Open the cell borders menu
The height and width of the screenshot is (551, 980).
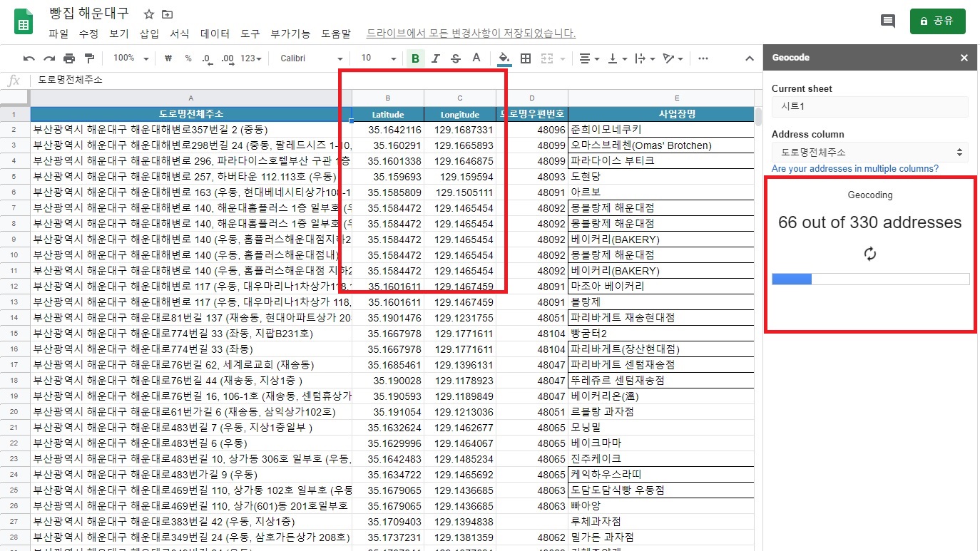pos(526,58)
